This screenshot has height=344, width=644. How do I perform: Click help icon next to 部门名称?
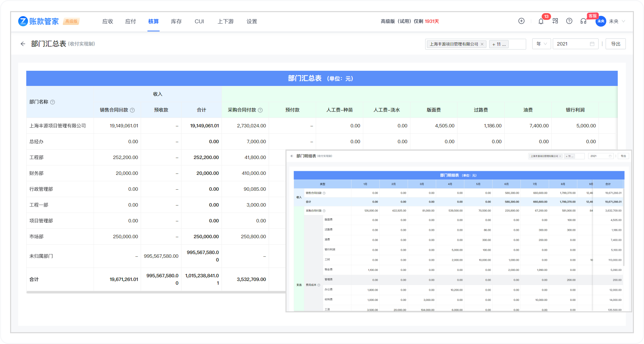[x=53, y=102]
